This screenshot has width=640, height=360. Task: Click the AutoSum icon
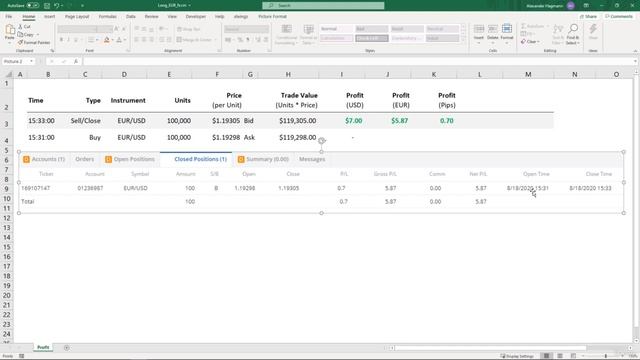pos(524,27)
